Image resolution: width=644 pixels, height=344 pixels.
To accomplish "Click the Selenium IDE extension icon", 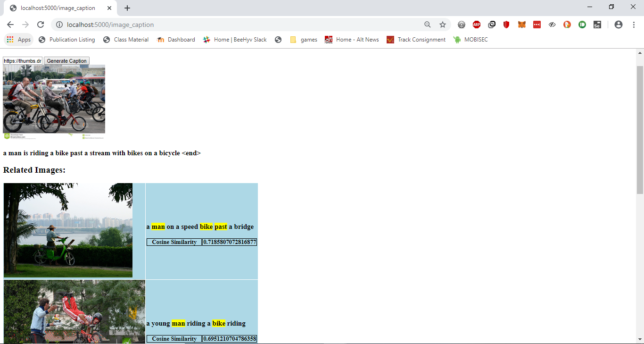I will pyautogui.click(x=597, y=25).
